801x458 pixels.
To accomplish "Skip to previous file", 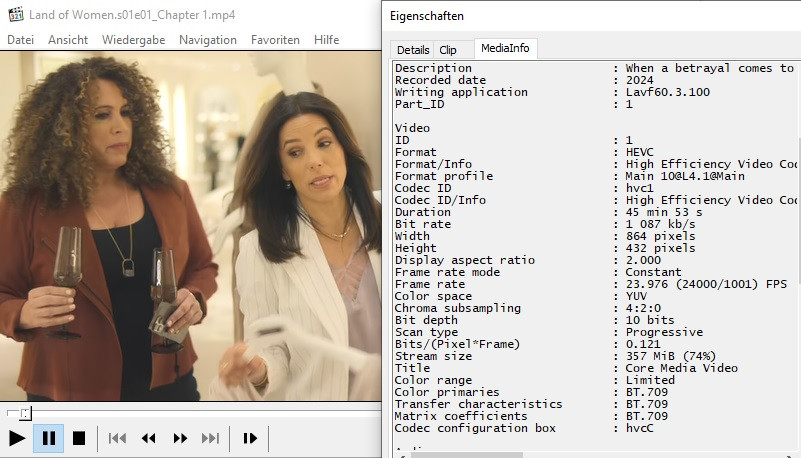I will coord(117,438).
